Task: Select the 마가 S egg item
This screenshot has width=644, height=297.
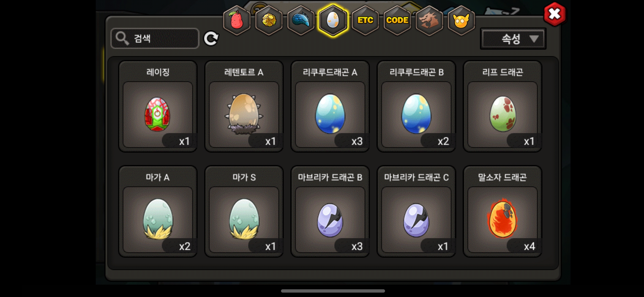Action: 244,211
